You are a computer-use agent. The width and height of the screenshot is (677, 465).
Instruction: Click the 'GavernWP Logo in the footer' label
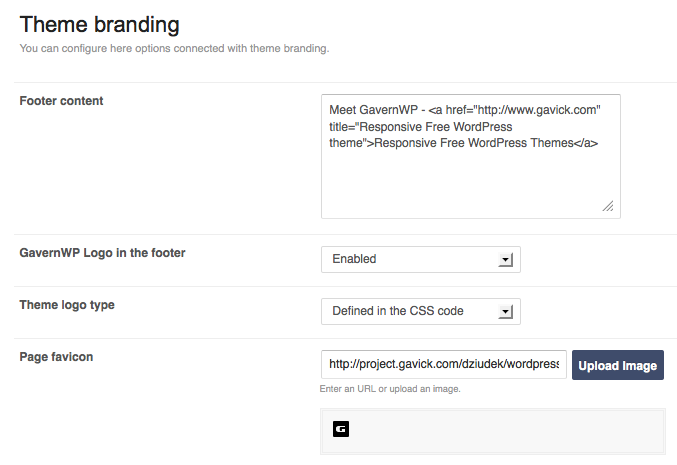102,253
